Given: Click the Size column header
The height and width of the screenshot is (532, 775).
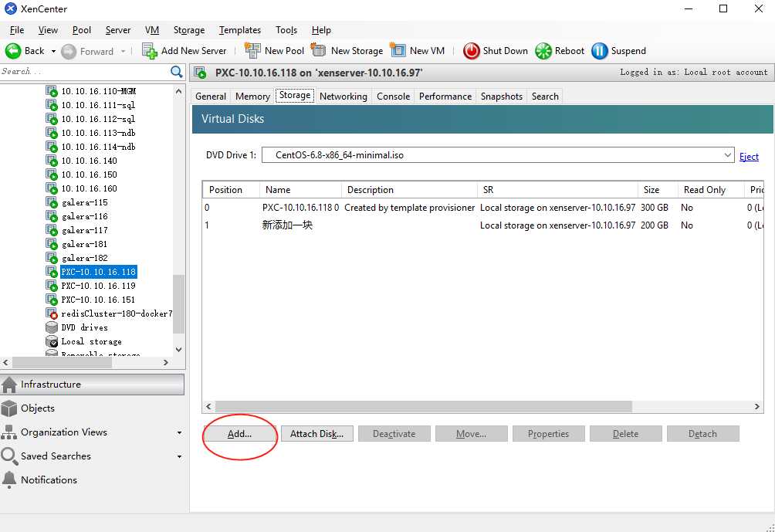Looking at the screenshot, I should coord(658,190).
